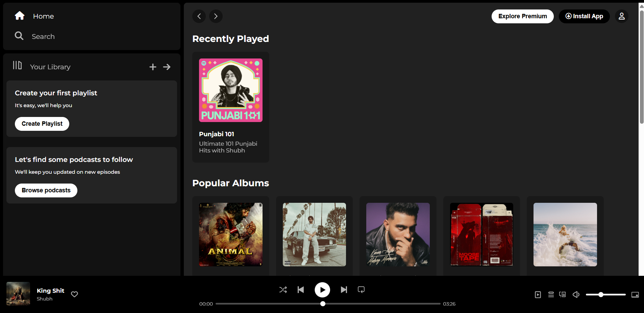Click the Popular Albums heading

230,183
